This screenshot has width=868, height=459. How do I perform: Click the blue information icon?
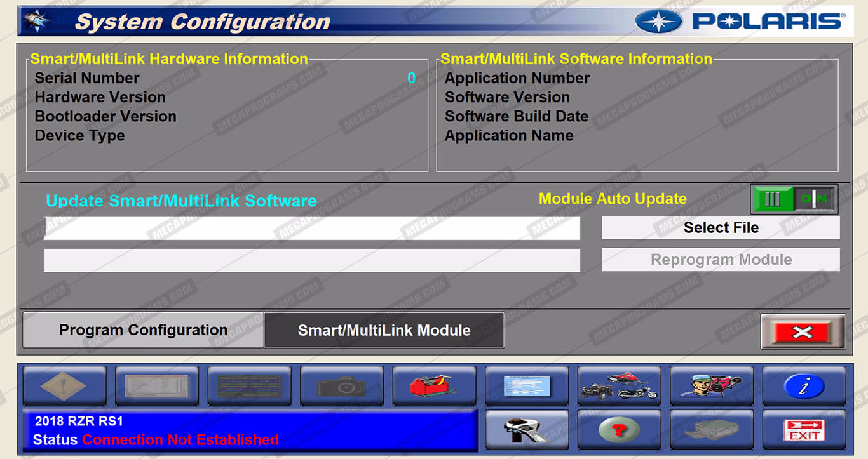pos(804,386)
